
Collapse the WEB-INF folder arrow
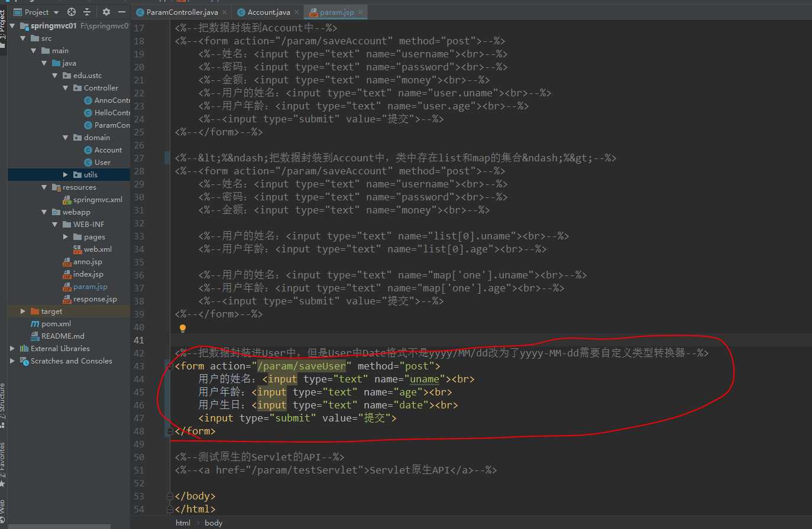coord(55,225)
